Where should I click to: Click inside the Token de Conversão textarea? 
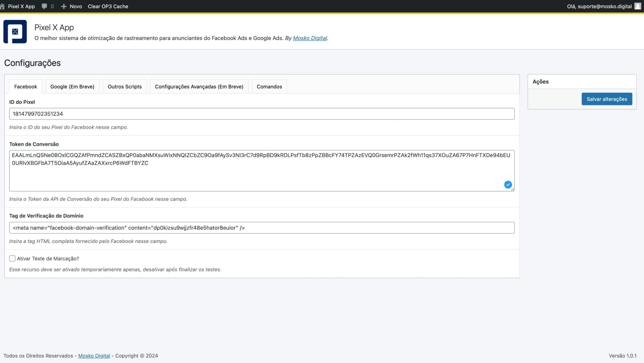pos(262,171)
